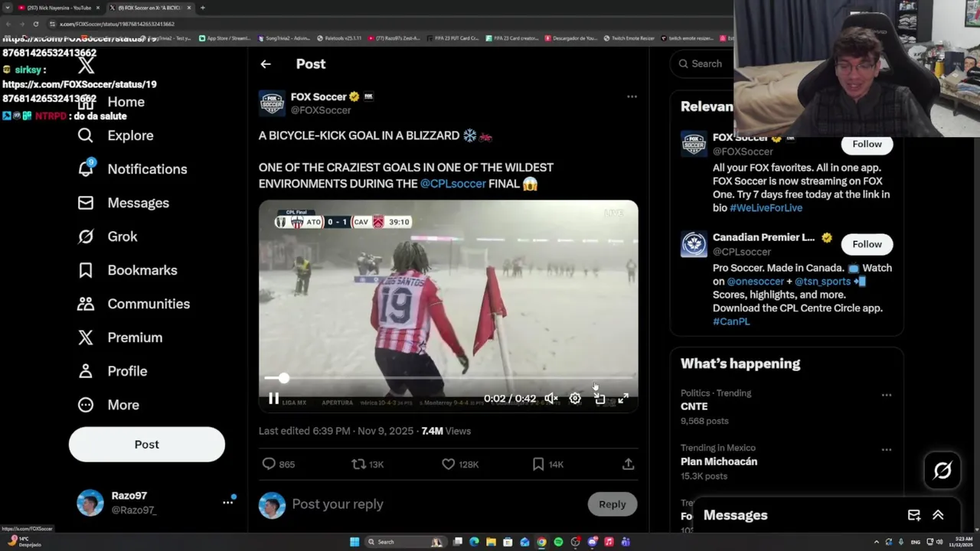Expand video to fullscreen
980x551 pixels.
623,399
